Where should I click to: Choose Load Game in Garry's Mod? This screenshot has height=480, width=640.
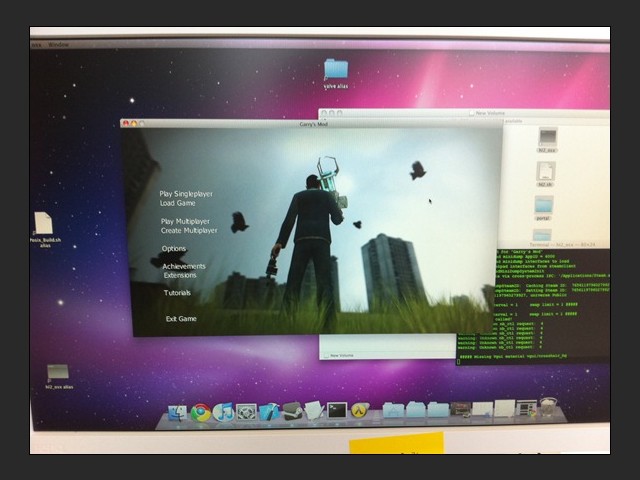(x=178, y=203)
